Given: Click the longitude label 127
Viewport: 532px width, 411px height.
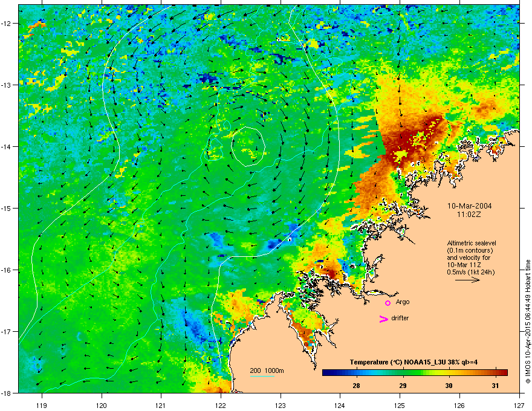Looking at the screenshot, I should click(x=519, y=405).
